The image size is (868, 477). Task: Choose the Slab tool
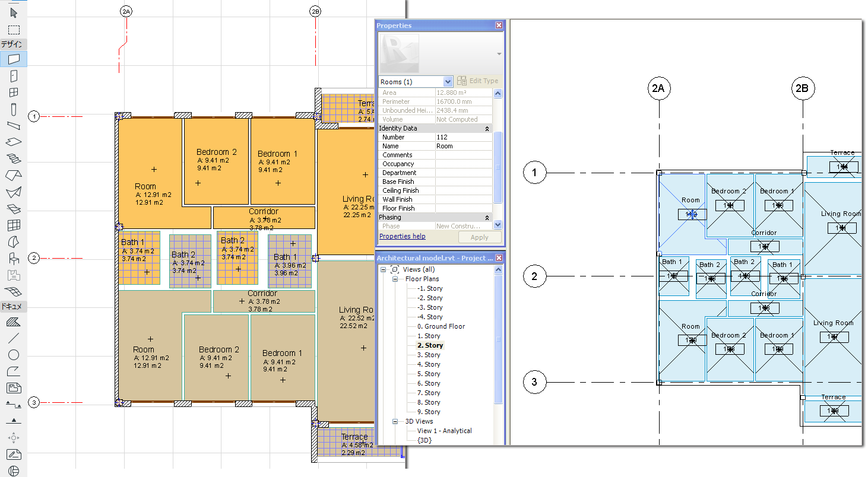click(14, 142)
